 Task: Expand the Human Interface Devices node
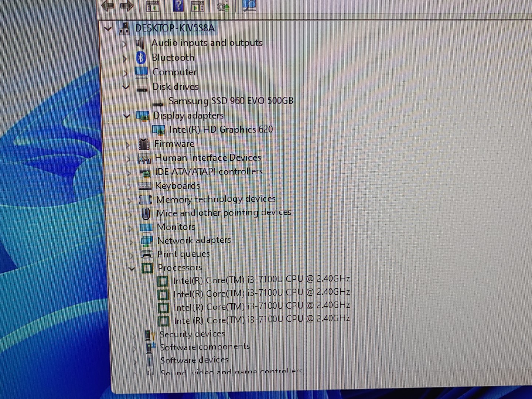pyautogui.click(x=128, y=159)
